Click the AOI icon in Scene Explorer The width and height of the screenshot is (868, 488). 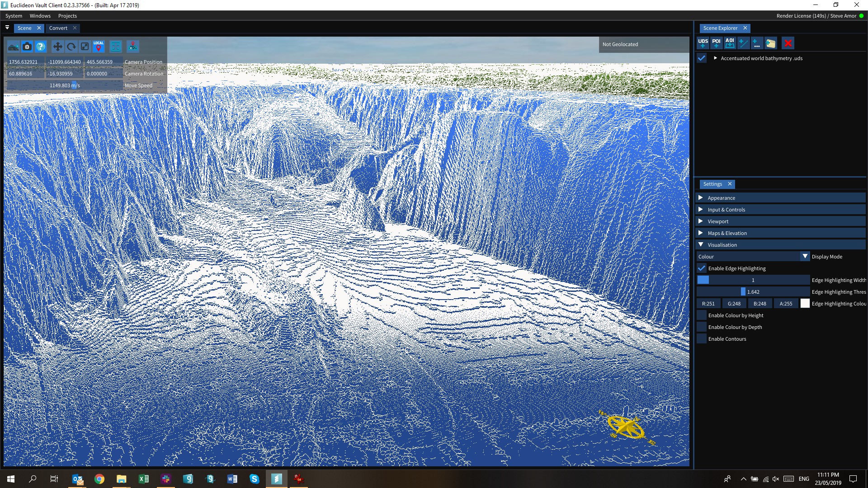click(730, 42)
